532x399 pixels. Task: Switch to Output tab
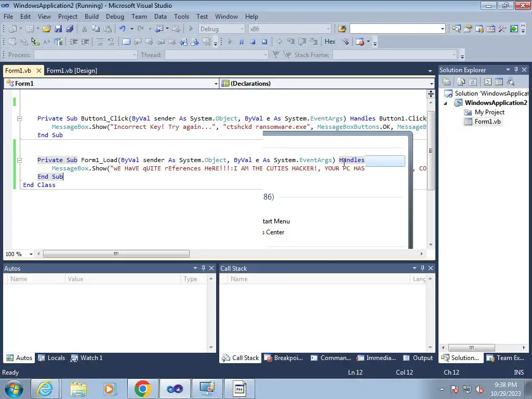[418, 357]
